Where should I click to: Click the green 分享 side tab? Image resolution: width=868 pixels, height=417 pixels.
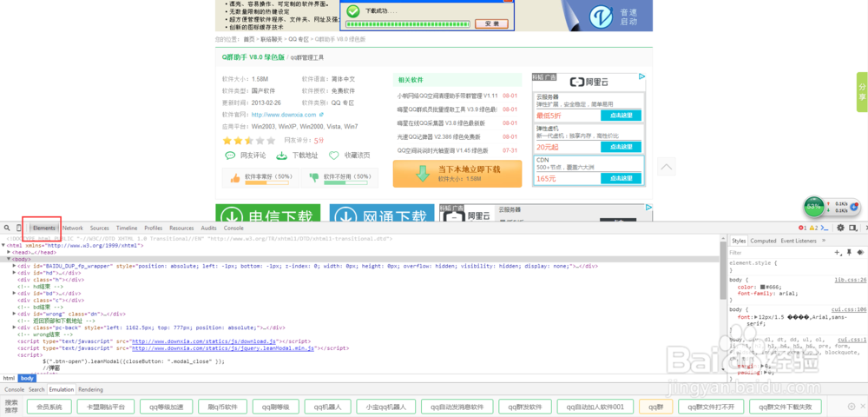tap(862, 92)
